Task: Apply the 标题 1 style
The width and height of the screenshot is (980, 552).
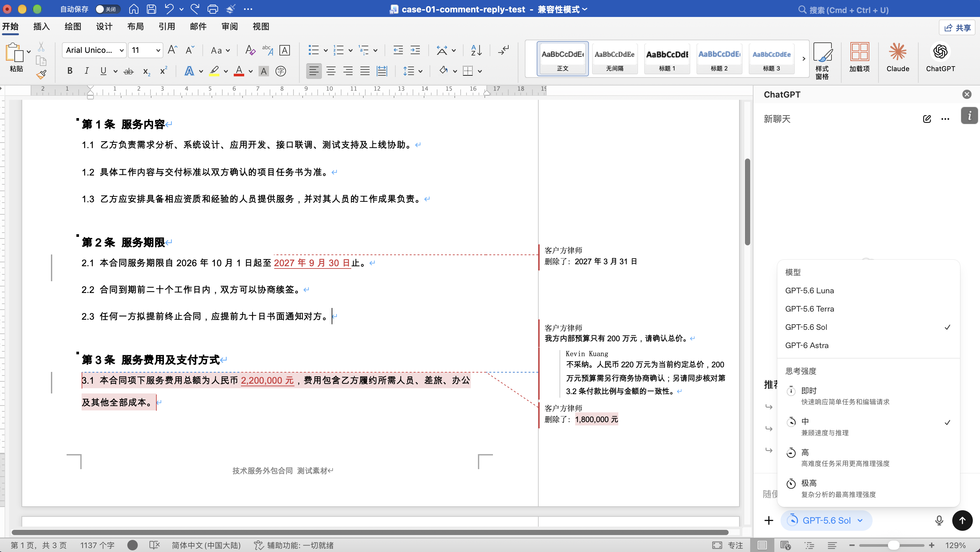Action: click(667, 59)
